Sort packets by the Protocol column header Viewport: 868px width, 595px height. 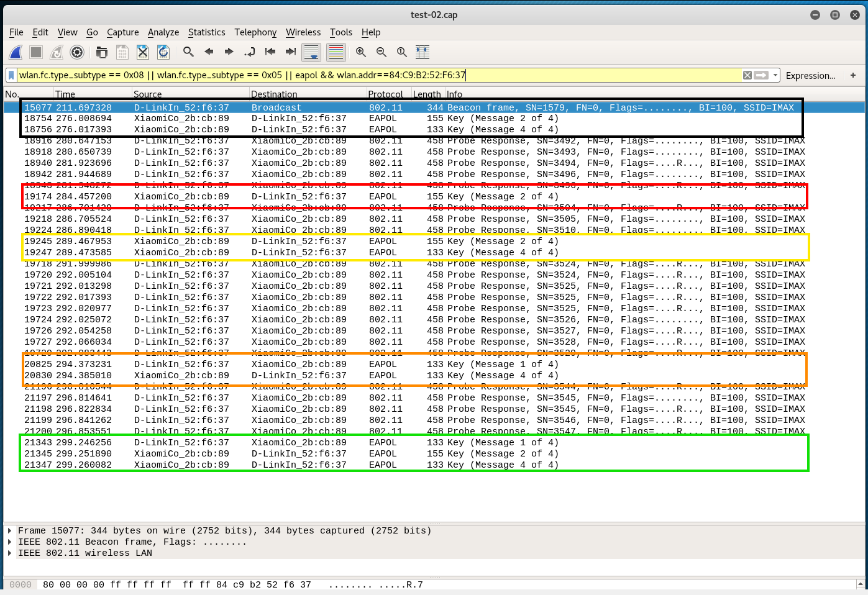pos(385,94)
